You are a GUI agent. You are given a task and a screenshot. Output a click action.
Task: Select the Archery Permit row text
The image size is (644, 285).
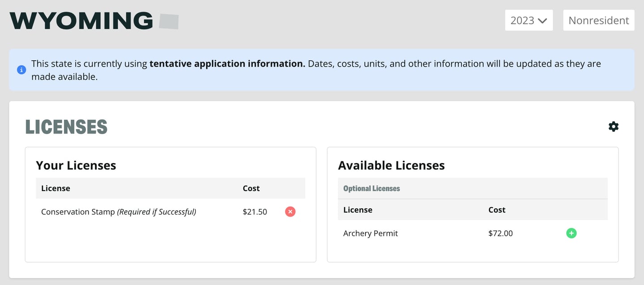click(370, 233)
